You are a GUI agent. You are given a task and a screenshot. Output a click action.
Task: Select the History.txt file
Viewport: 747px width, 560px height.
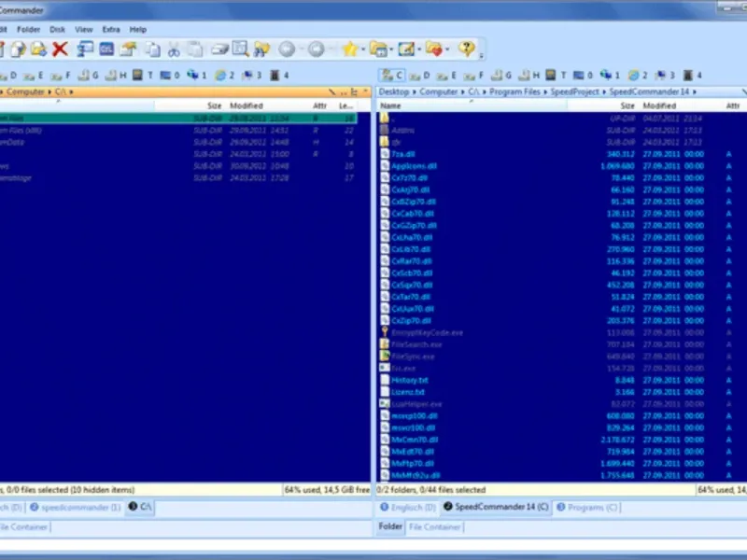(x=409, y=380)
